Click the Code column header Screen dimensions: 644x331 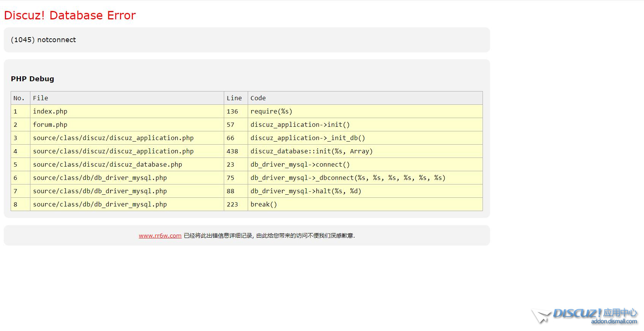[365, 98]
